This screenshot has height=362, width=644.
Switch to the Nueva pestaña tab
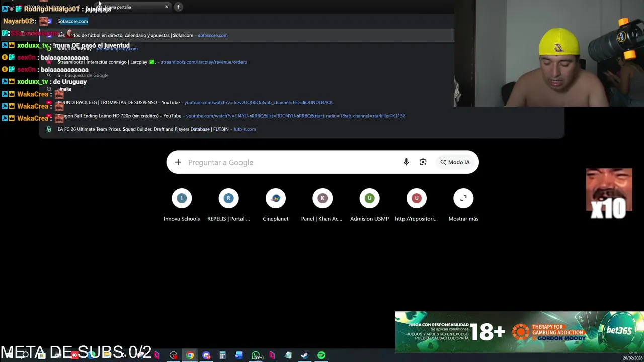click(132, 7)
